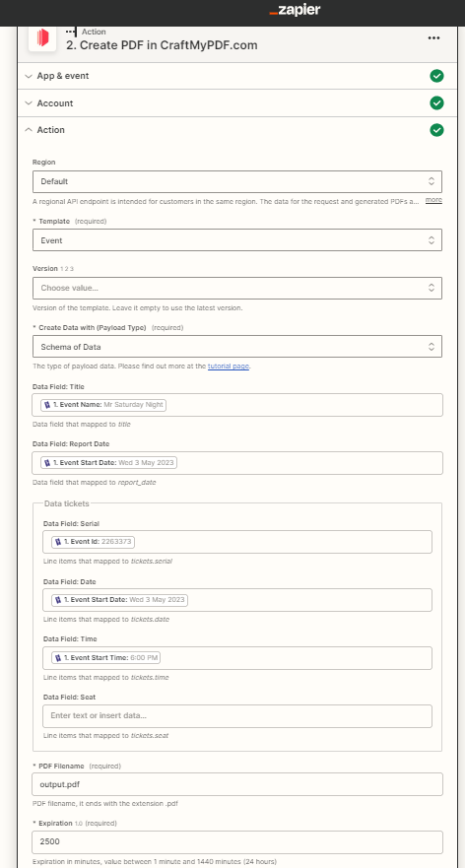This screenshot has height=868, width=465.
Task: Click the Data Field: Report Date input
Action: pos(237,463)
